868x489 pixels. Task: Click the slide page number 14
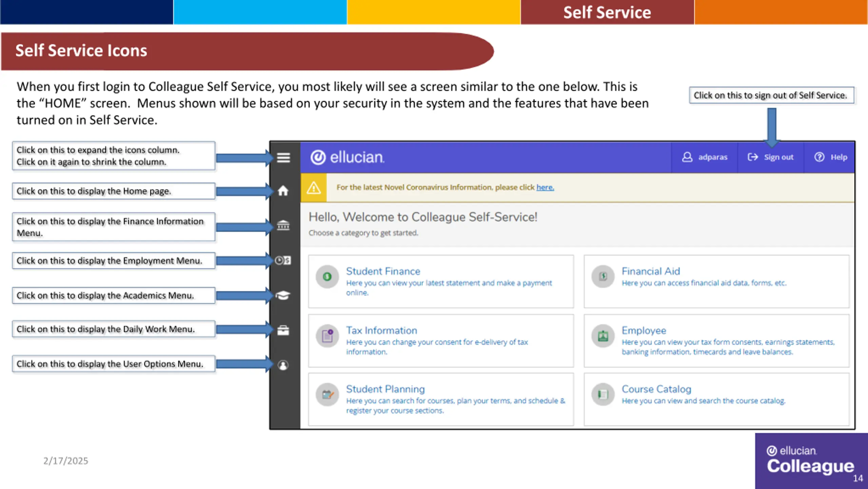858,478
